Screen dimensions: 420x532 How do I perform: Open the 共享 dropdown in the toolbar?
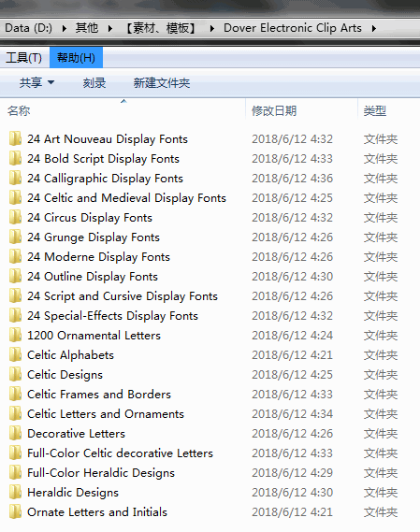(36, 83)
